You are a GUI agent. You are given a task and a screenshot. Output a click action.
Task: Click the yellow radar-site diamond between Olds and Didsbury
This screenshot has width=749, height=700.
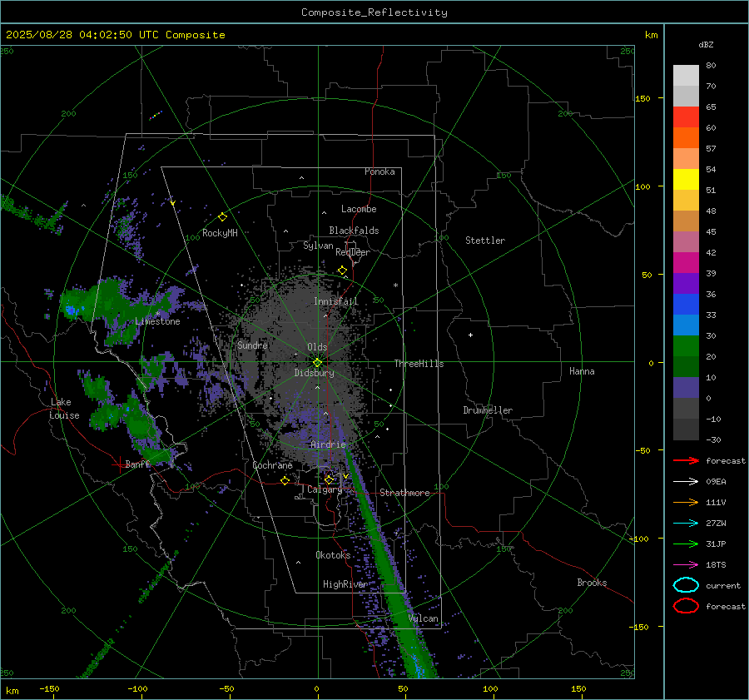pyautogui.click(x=317, y=362)
